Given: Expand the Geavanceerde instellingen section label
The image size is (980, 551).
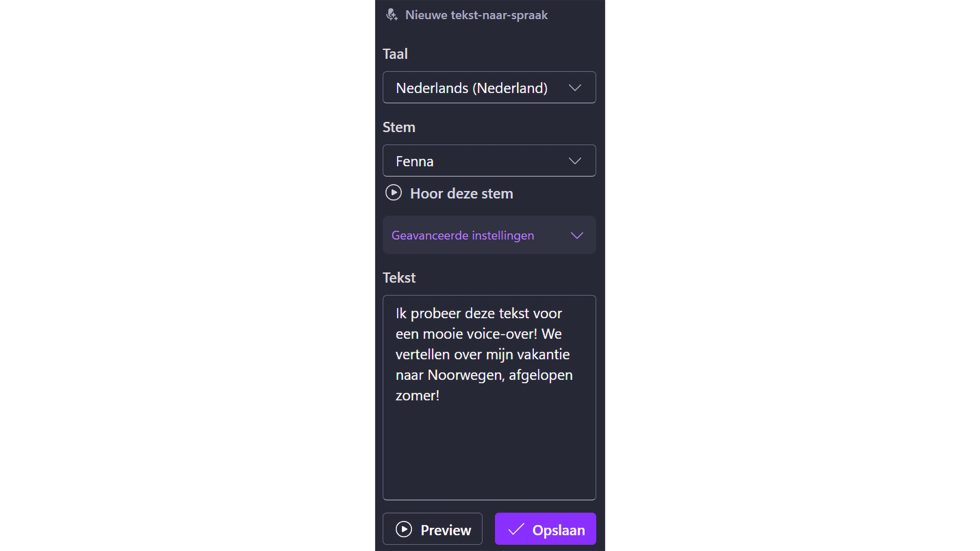Looking at the screenshot, I should click(x=463, y=235).
